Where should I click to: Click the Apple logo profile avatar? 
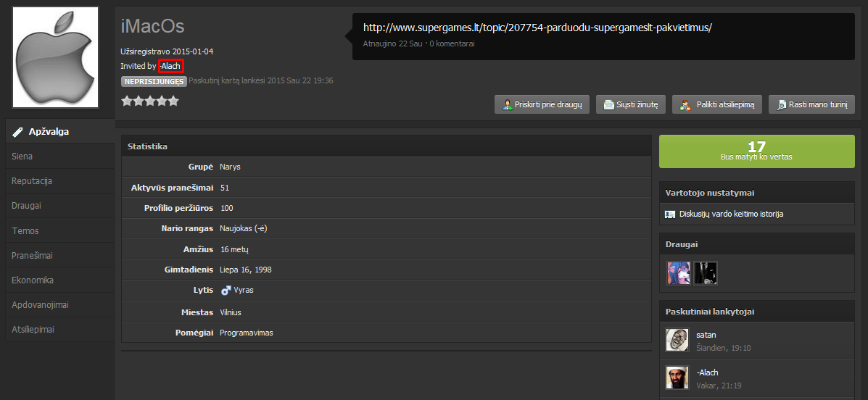click(x=55, y=57)
